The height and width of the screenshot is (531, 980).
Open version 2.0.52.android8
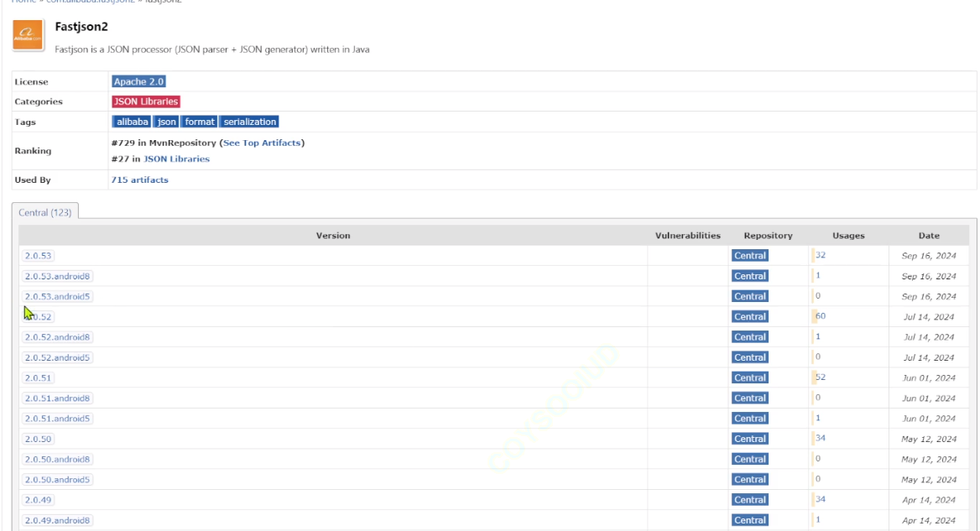pyautogui.click(x=58, y=337)
